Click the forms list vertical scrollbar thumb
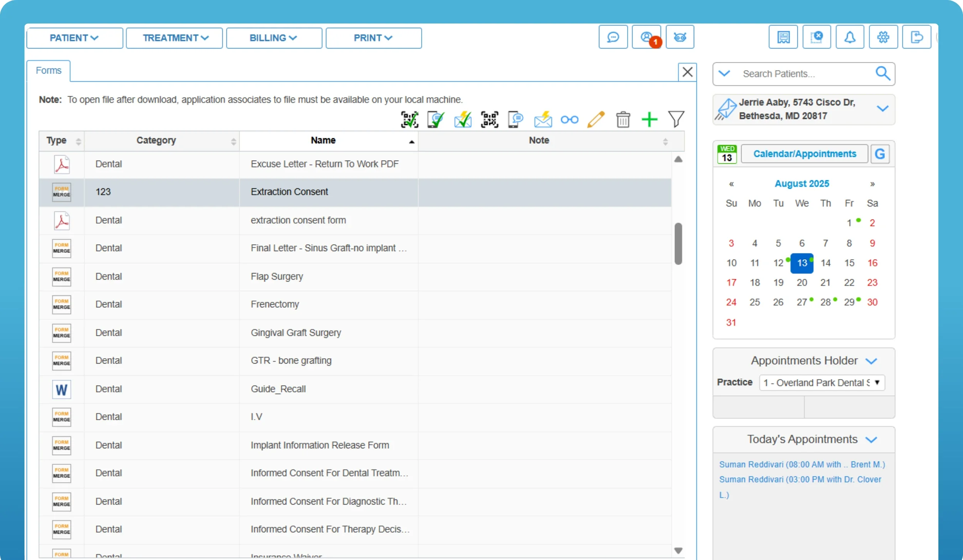 pos(678,243)
